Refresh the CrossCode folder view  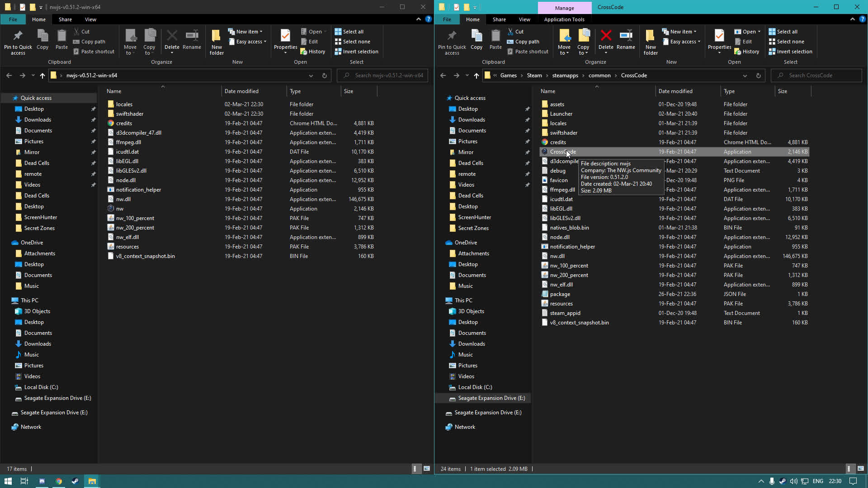tap(758, 75)
